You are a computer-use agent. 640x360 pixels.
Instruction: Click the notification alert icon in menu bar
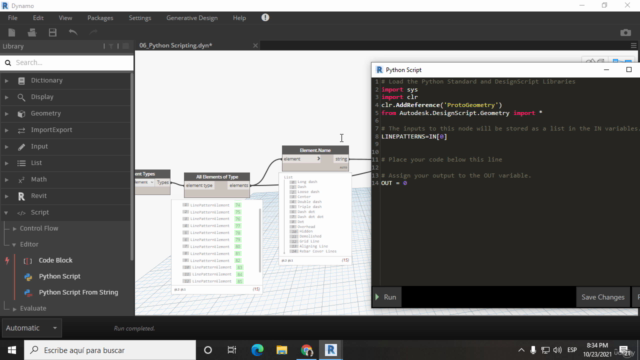265,18
